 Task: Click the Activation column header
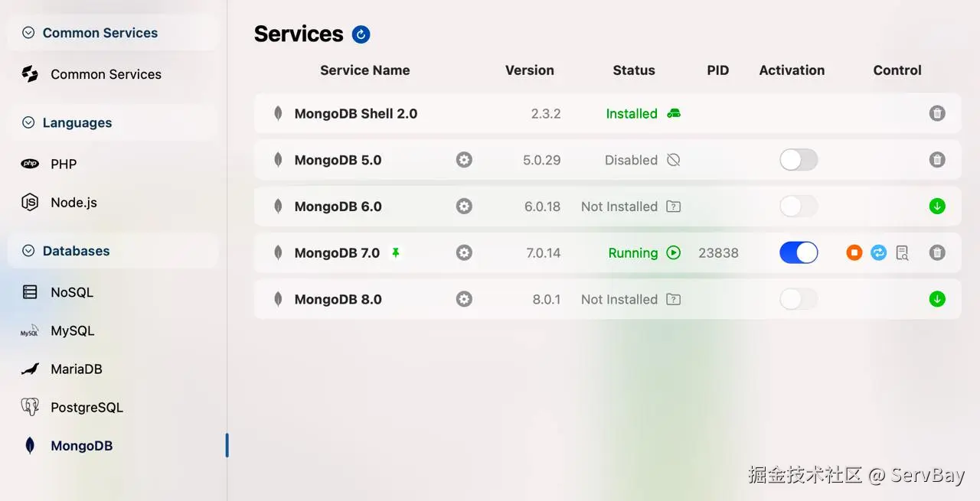click(792, 70)
